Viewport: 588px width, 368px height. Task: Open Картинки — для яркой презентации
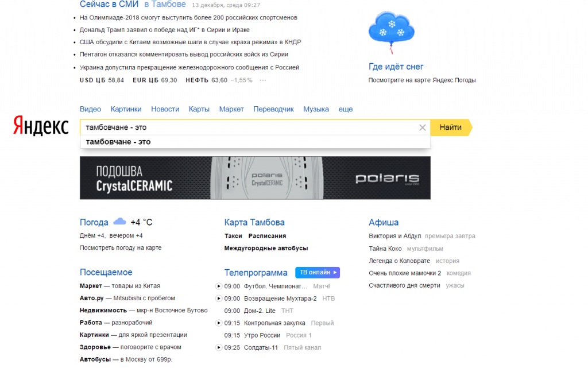pyautogui.click(x=133, y=335)
